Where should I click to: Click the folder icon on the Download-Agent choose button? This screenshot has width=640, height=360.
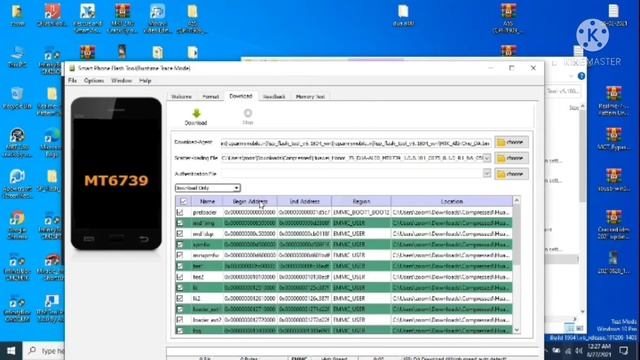[x=501, y=142]
